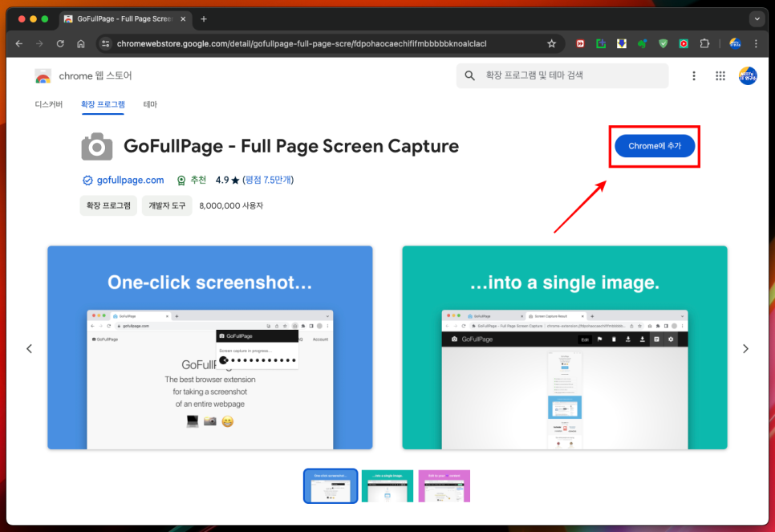Viewport: 775px width, 532px height.
Task: Close the GoFullPage browser tab
Action: point(183,18)
